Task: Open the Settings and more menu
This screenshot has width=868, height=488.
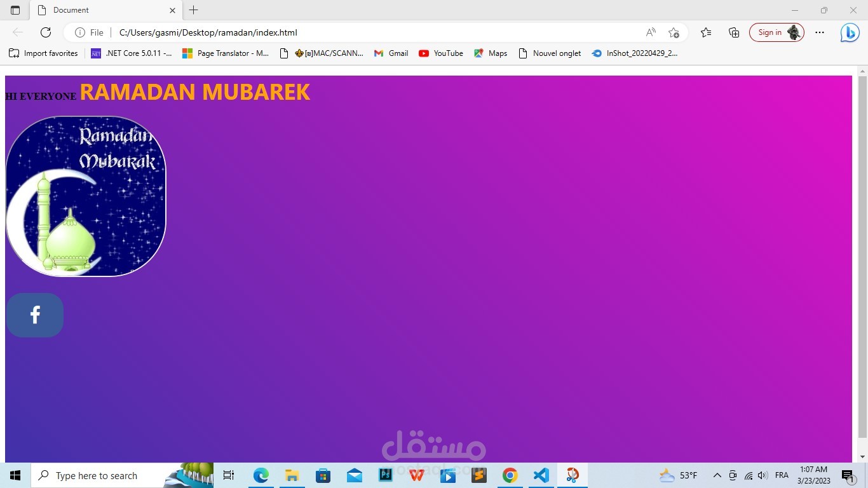Action: 819,32
